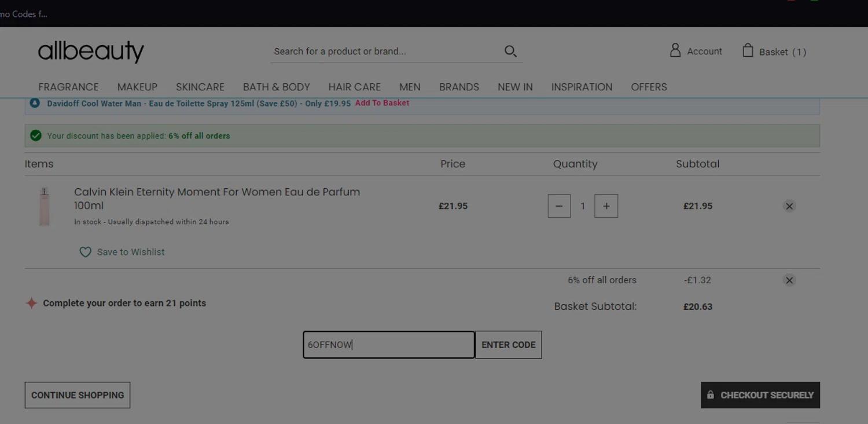Click the Account person icon
The height and width of the screenshot is (424, 868).
point(675,50)
